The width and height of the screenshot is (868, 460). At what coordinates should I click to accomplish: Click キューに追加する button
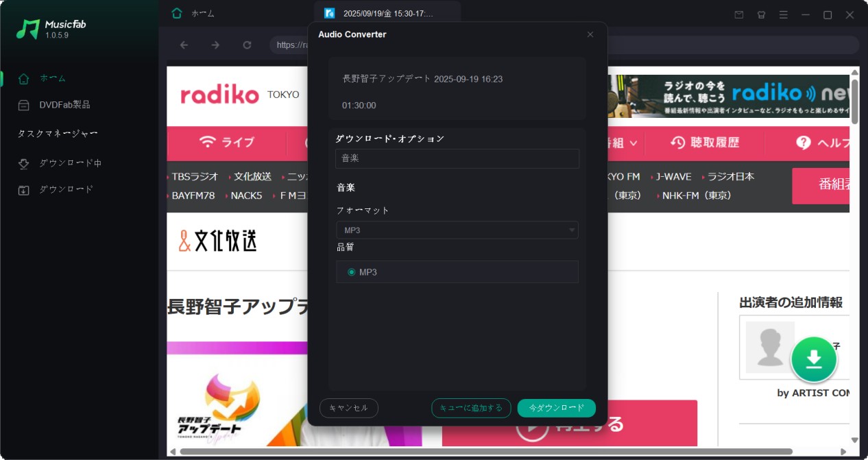pyautogui.click(x=471, y=408)
